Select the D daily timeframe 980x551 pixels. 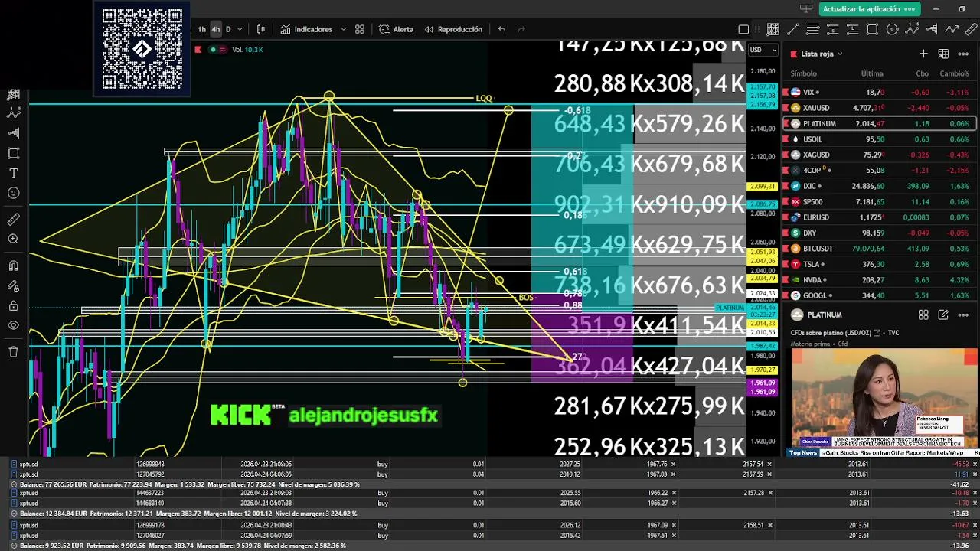[228, 29]
